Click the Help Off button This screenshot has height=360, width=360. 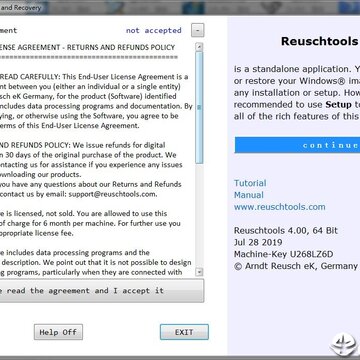(58, 332)
